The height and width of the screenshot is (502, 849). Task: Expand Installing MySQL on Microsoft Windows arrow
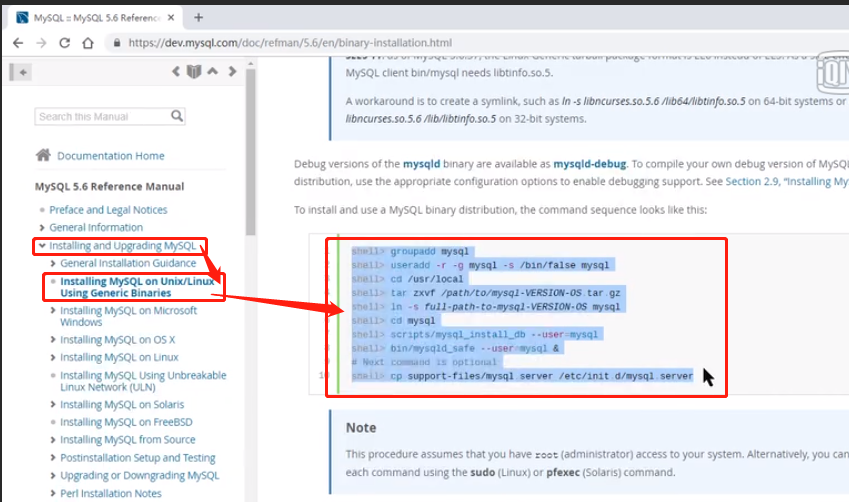53,310
